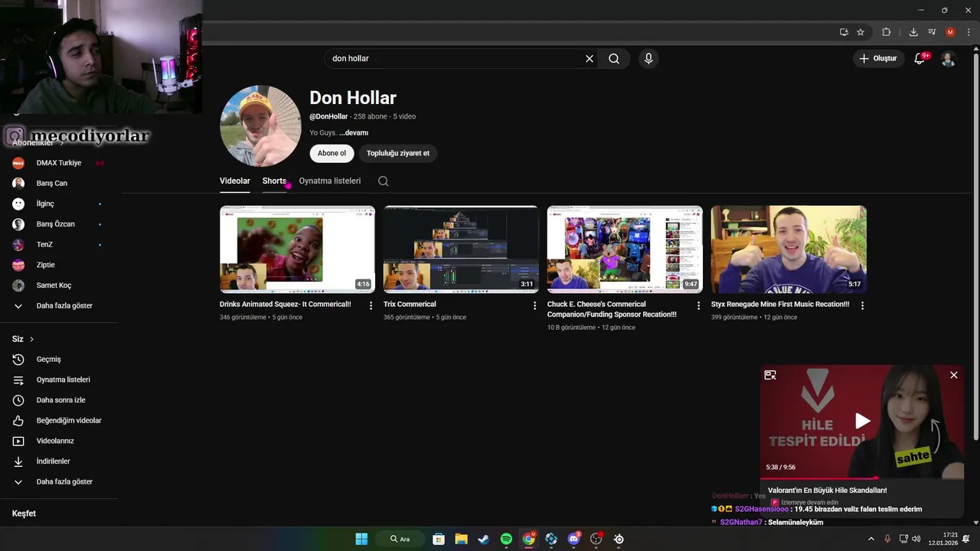This screenshot has height=551, width=980.
Task: Open Videolarınız in sidebar
Action: coord(58,441)
